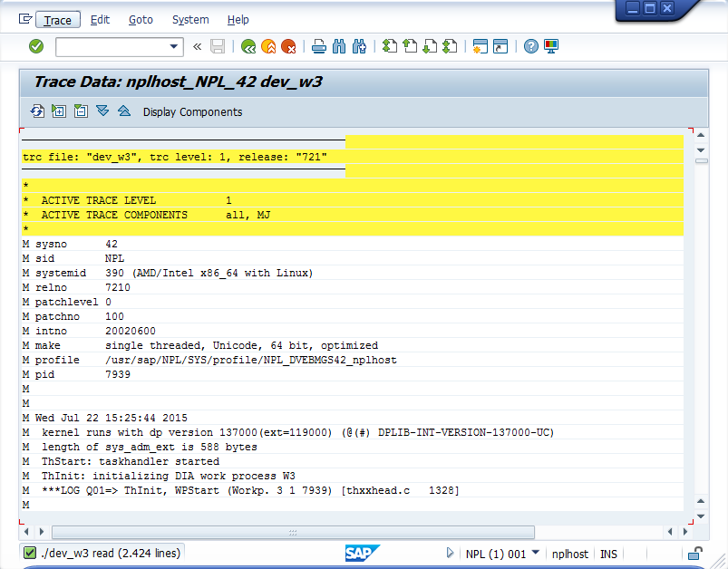Open the command field dropdown arrow

(174, 46)
